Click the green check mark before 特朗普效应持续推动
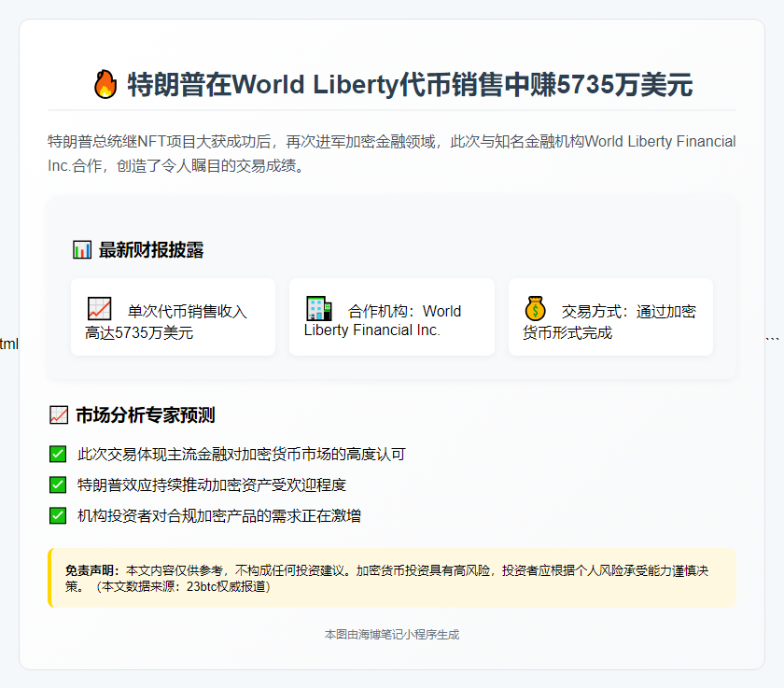The image size is (784, 688). (x=58, y=484)
